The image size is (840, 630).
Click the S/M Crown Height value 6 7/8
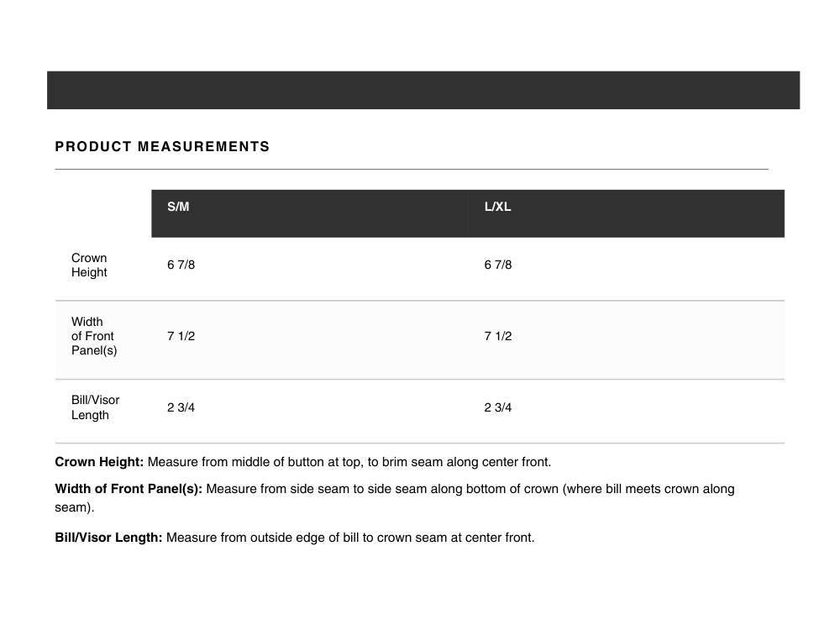[x=181, y=265]
